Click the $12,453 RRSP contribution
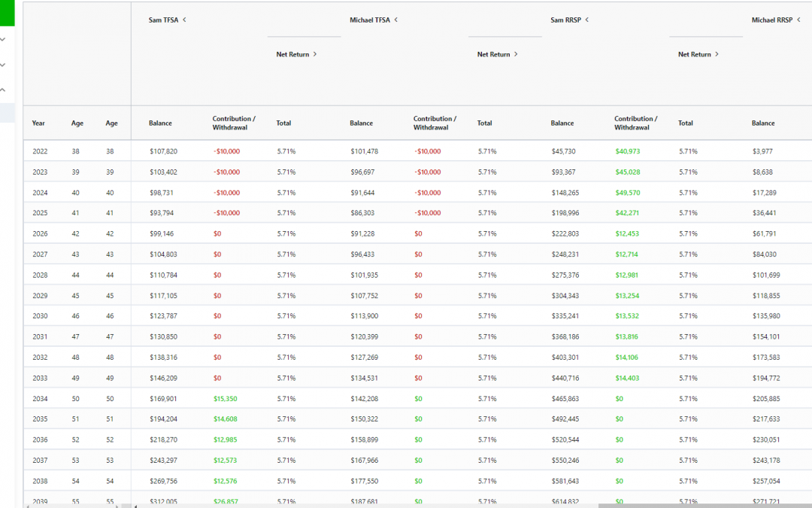The width and height of the screenshot is (812, 508). point(627,233)
